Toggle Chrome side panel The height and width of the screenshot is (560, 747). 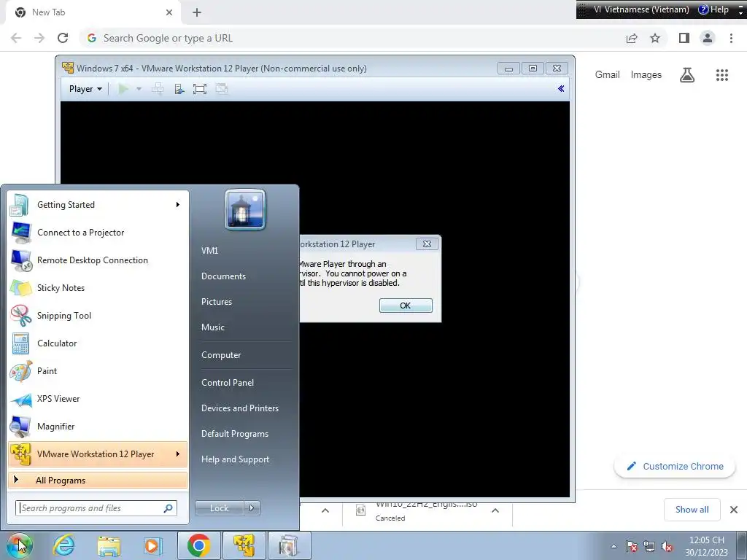pyautogui.click(x=684, y=38)
